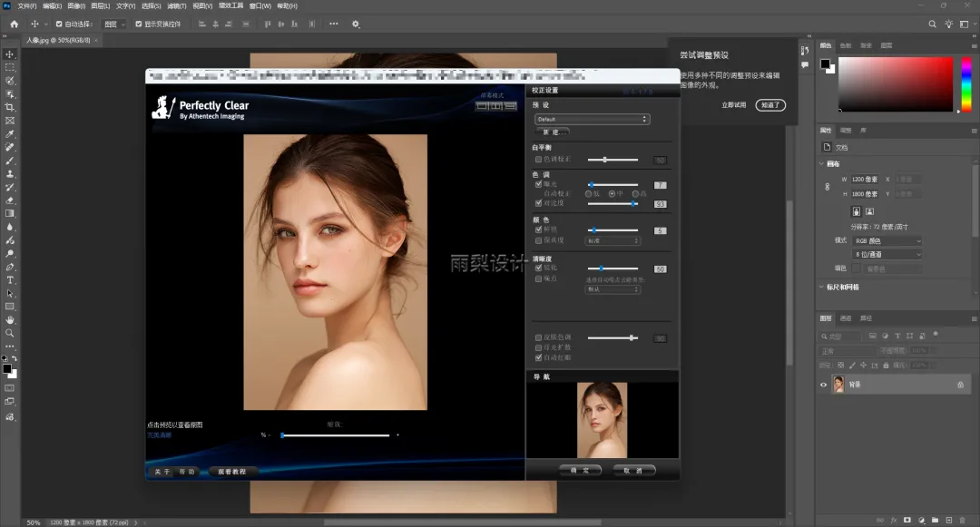Activate the Hand tool

[10, 319]
